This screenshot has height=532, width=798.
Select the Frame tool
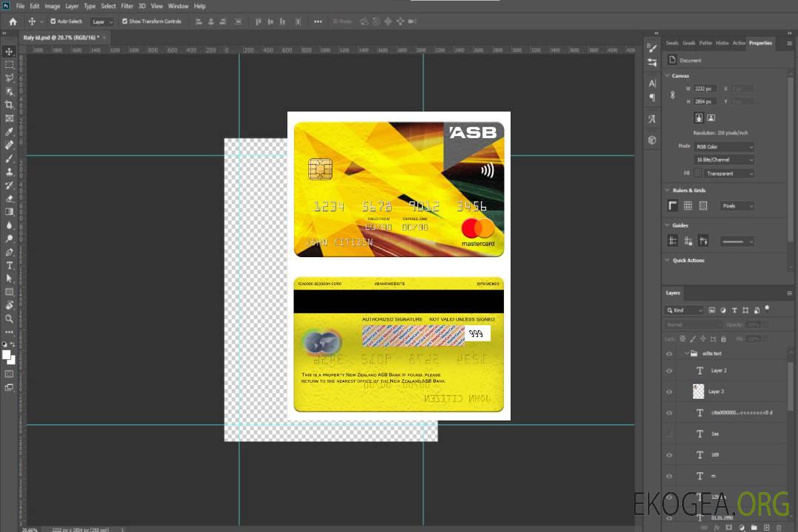[x=9, y=118]
